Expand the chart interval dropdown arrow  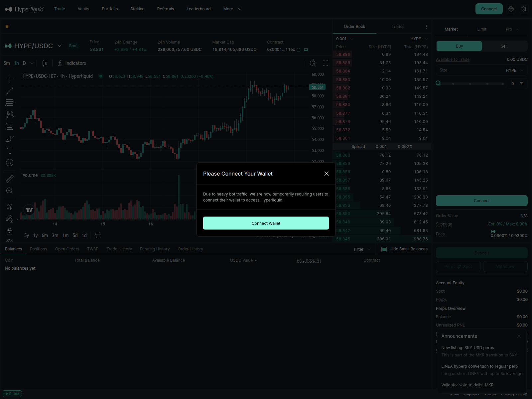point(32,63)
